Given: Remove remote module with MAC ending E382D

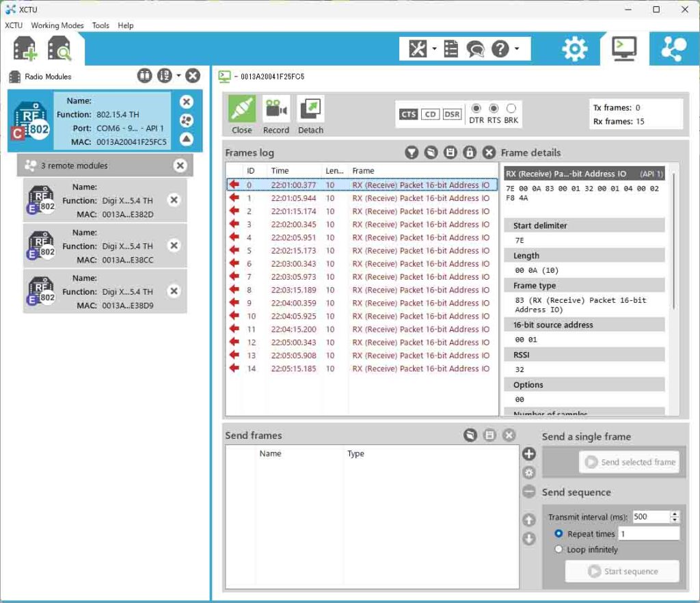Looking at the screenshot, I should pyautogui.click(x=174, y=200).
